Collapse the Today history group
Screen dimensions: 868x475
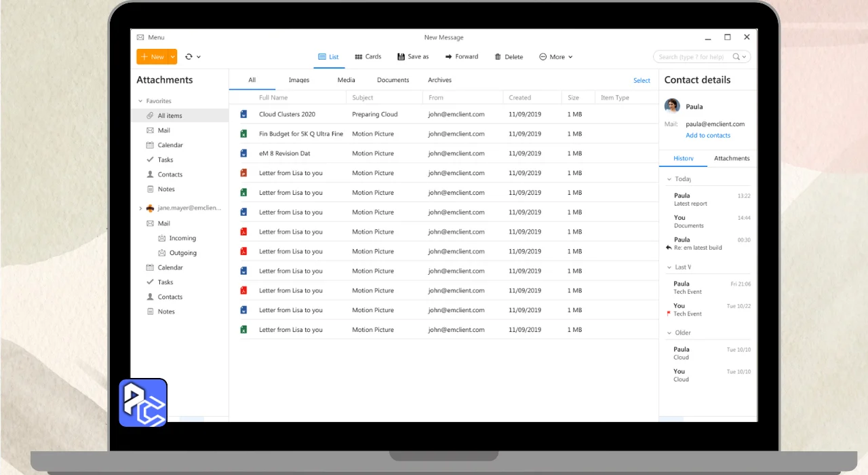[x=669, y=179]
